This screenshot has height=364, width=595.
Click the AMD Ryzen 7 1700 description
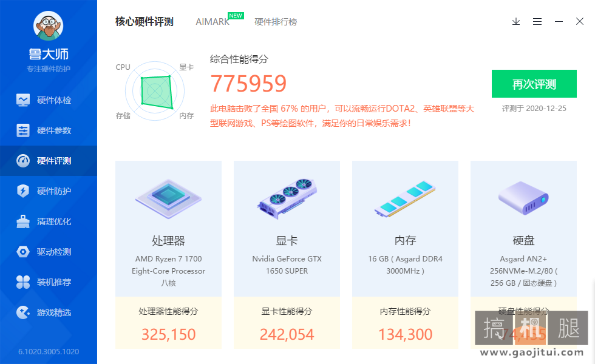(169, 271)
